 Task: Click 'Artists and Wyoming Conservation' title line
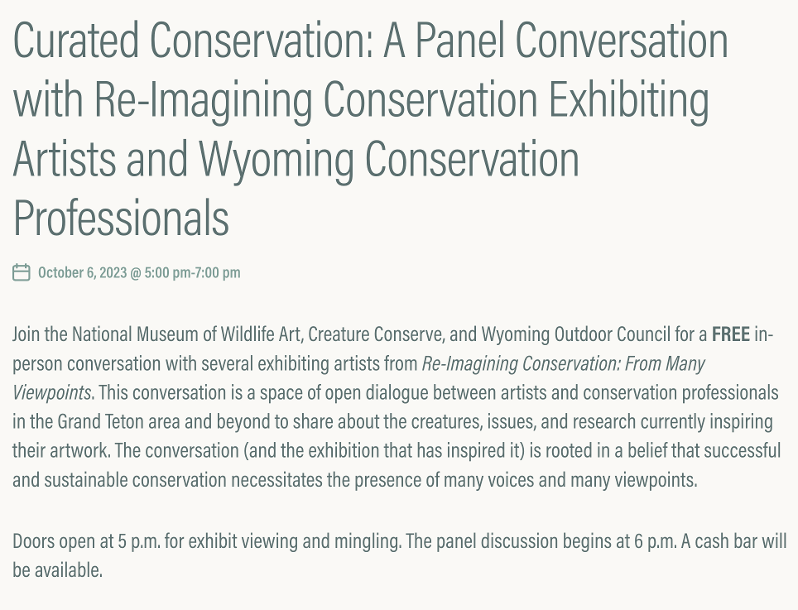click(296, 158)
